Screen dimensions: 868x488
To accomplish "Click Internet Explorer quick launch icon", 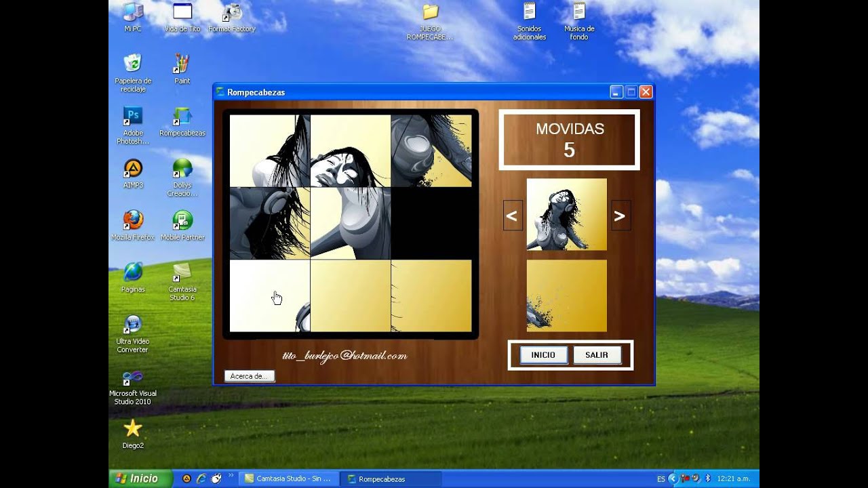I will [201, 479].
